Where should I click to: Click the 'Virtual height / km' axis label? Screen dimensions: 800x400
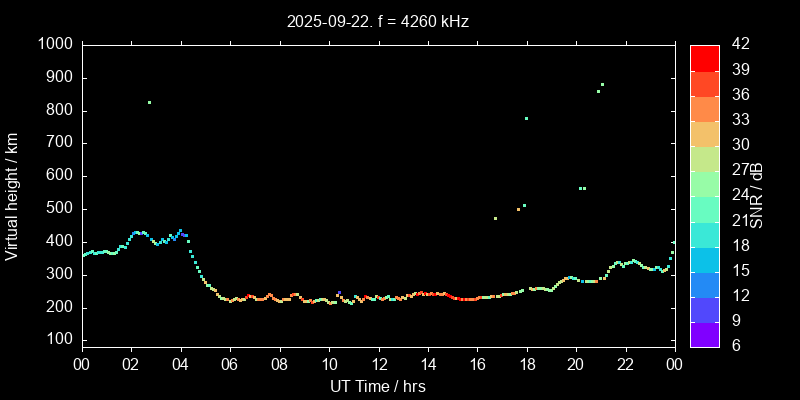pyautogui.click(x=12, y=195)
